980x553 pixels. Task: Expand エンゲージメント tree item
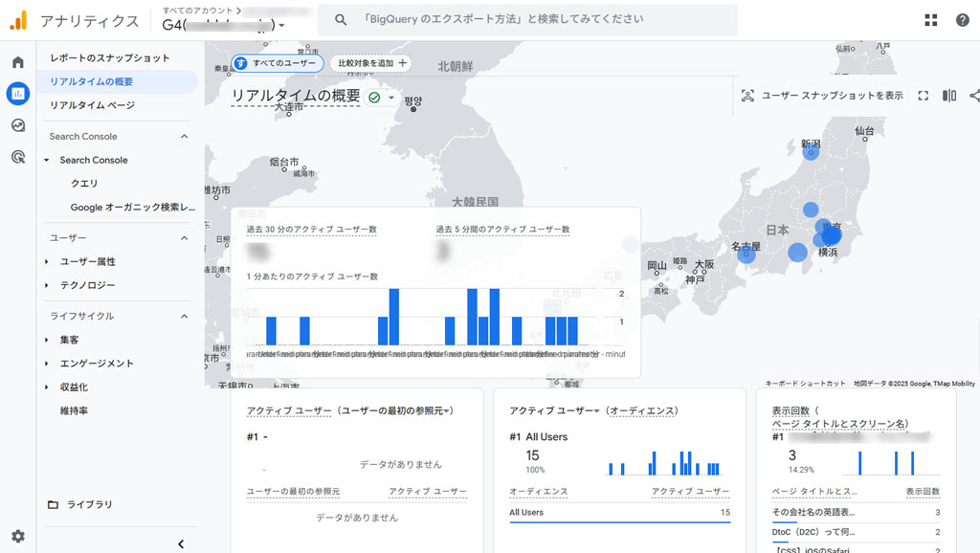click(x=47, y=364)
